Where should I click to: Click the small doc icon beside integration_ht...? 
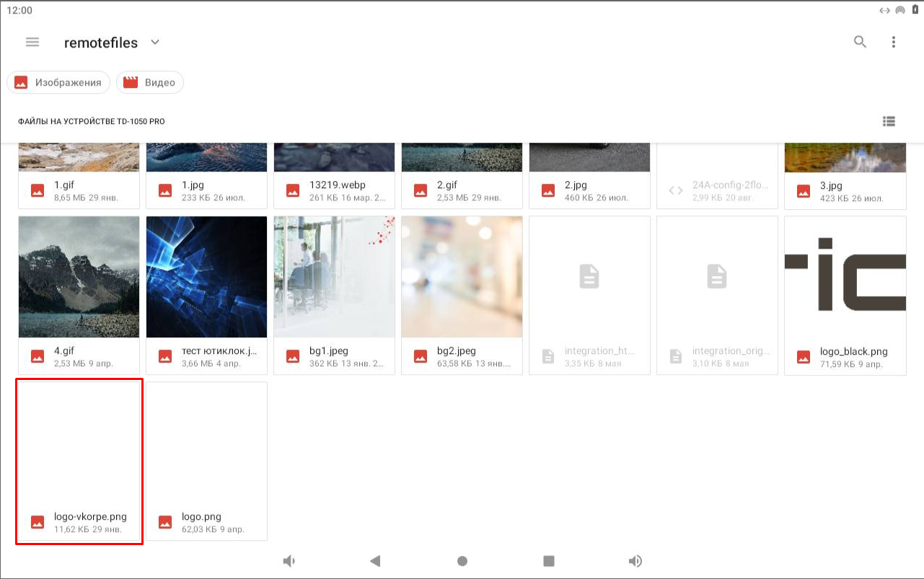point(548,356)
